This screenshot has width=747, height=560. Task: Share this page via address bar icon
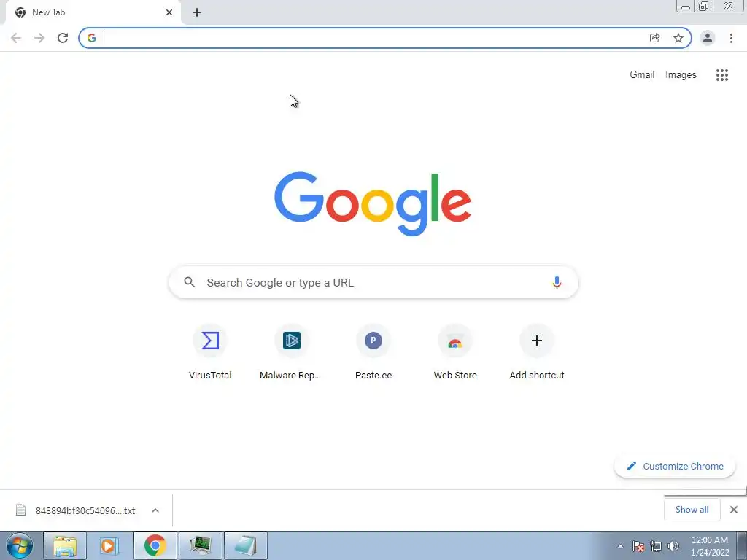(655, 38)
